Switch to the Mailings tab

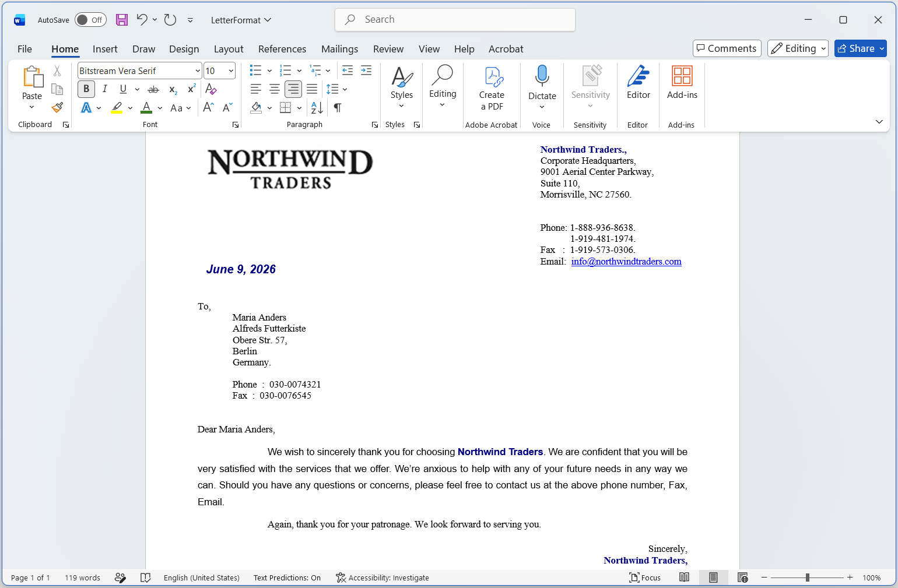(339, 49)
